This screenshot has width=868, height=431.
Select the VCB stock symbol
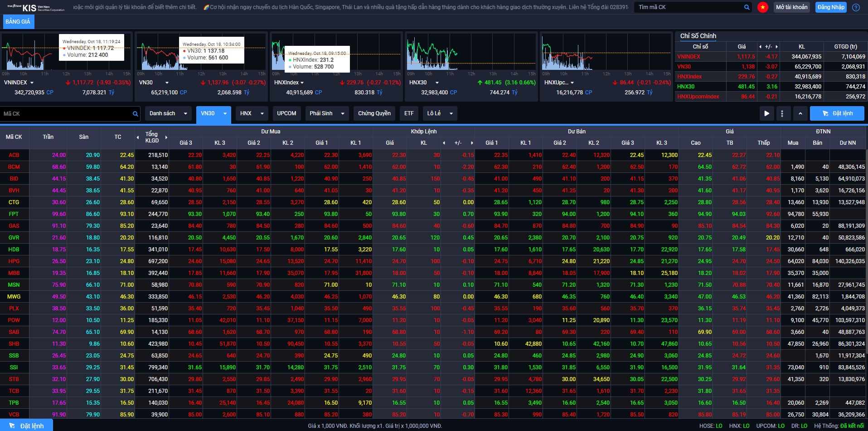(x=14, y=415)
